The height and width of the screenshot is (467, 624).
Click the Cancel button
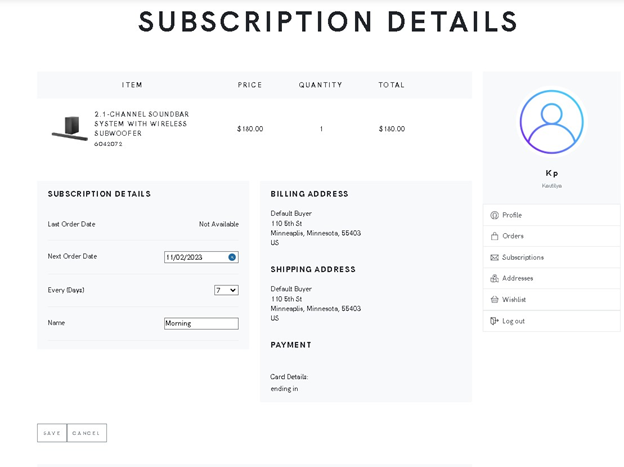pos(86,433)
